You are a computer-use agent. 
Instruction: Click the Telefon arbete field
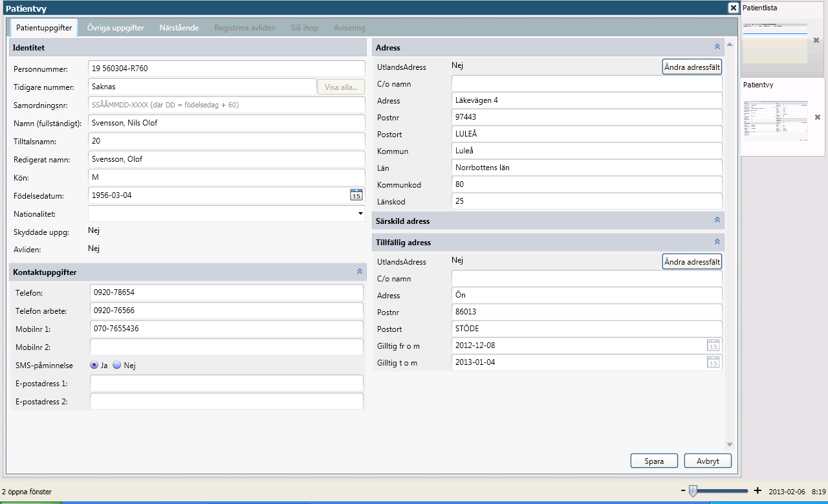tap(226, 311)
